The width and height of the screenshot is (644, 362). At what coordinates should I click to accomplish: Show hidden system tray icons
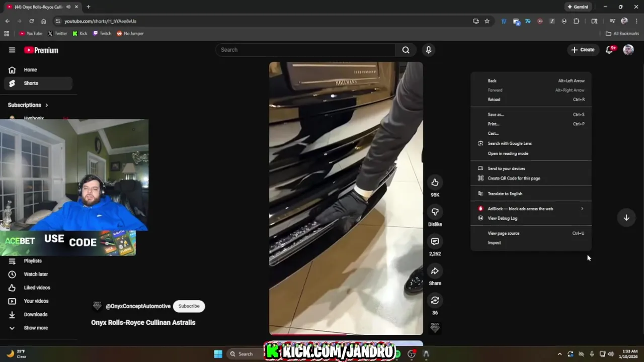tap(559, 354)
